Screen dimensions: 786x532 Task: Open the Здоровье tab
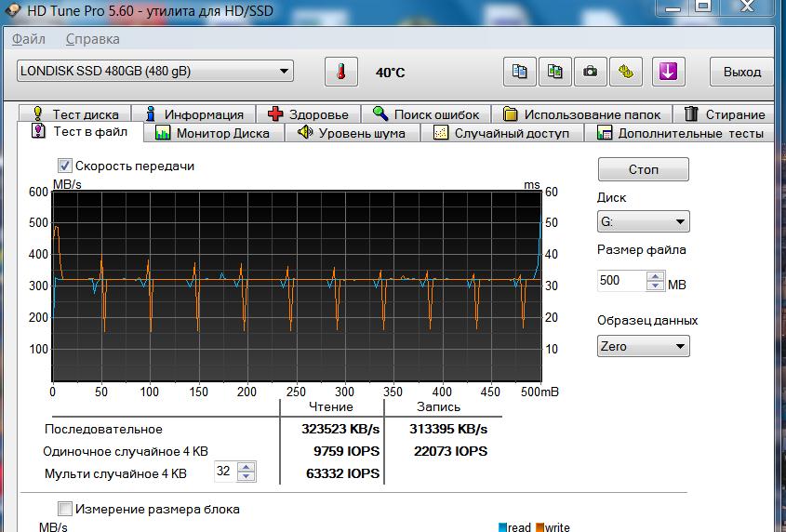click(308, 114)
